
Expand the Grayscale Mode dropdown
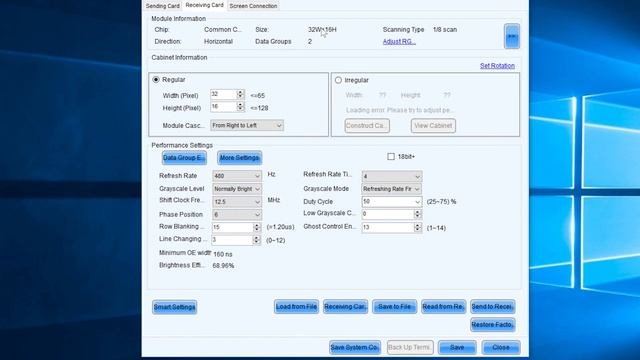[391, 189]
